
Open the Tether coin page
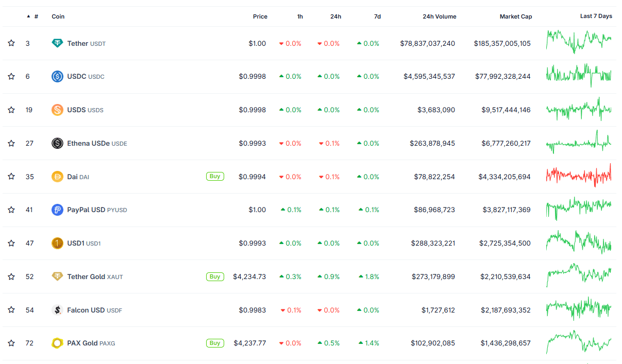(77, 43)
